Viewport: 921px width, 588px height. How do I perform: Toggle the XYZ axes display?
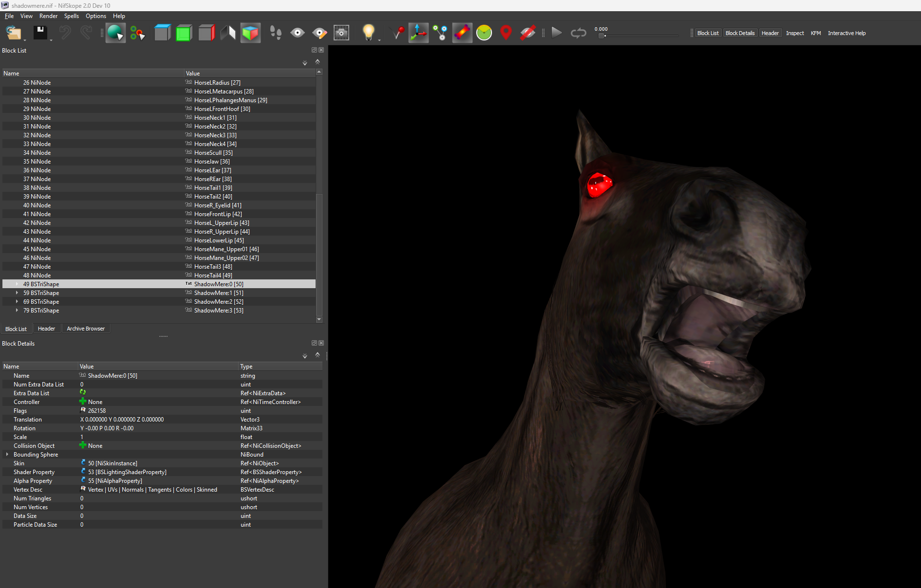point(418,33)
